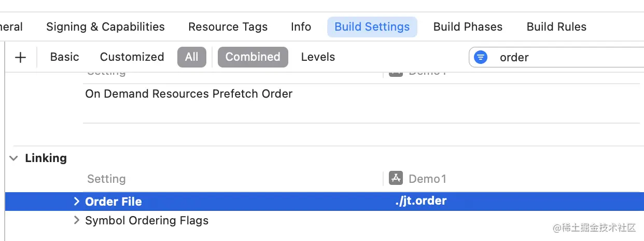Select the ./jt.order value of Order File
The height and width of the screenshot is (241, 644).
point(421,201)
